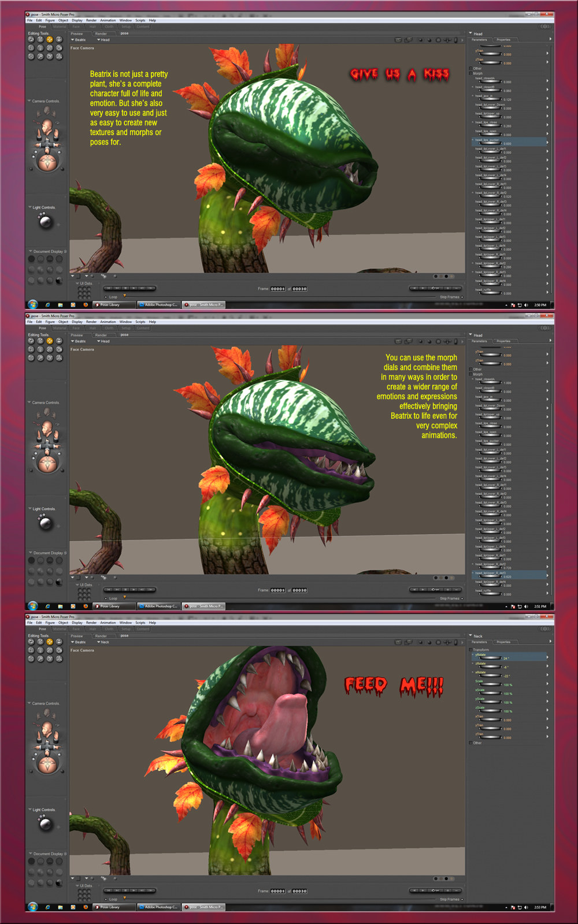
Task: Toggle the Morph group box in top window parameters
Action: tap(470, 73)
